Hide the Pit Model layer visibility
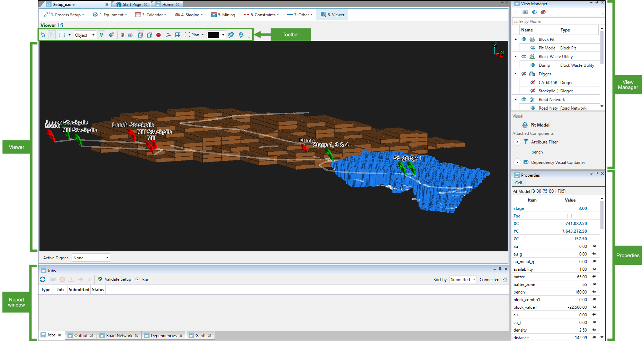This screenshot has width=644, height=344. (533, 48)
